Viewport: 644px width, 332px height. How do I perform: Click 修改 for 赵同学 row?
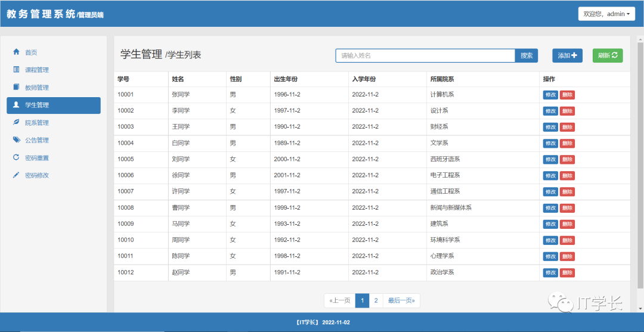point(550,272)
